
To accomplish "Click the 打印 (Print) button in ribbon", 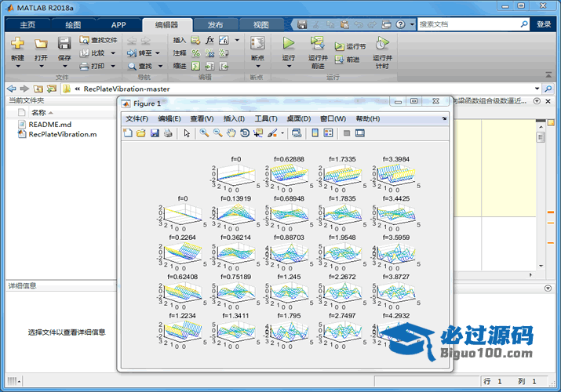I will point(93,66).
